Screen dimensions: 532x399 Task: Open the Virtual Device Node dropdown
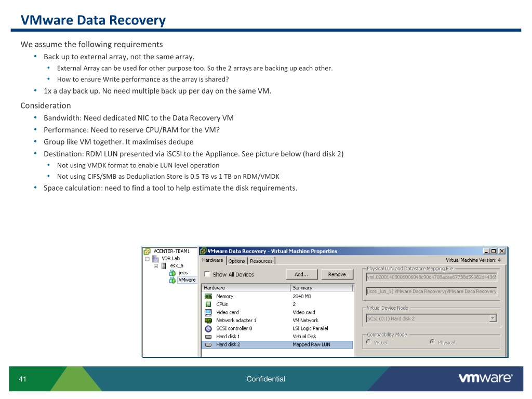(493, 318)
